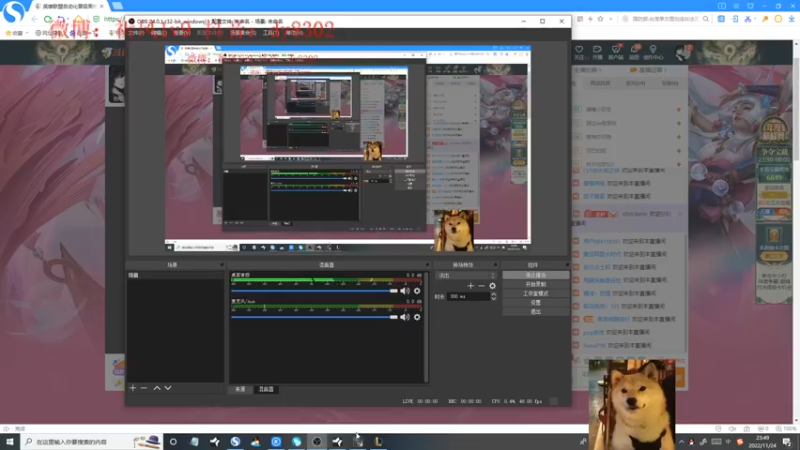Remove the selected scene with minus icon
This screenshot has height=450, width=800.
click(144, 388)
